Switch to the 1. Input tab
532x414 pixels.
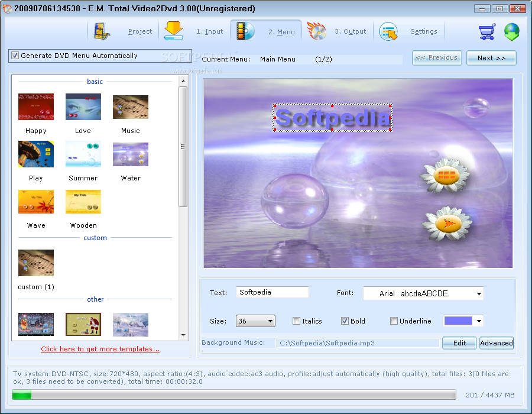(209, 31)
